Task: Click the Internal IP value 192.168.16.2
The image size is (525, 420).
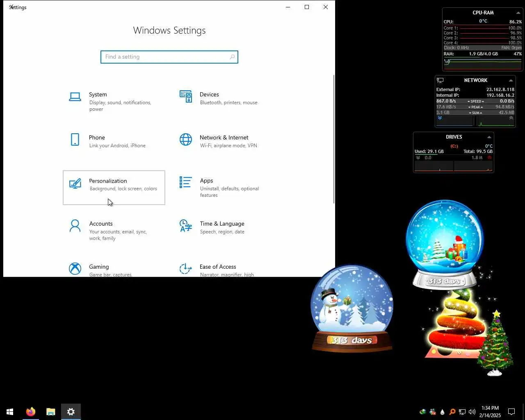Action: [x=500, y=95]
